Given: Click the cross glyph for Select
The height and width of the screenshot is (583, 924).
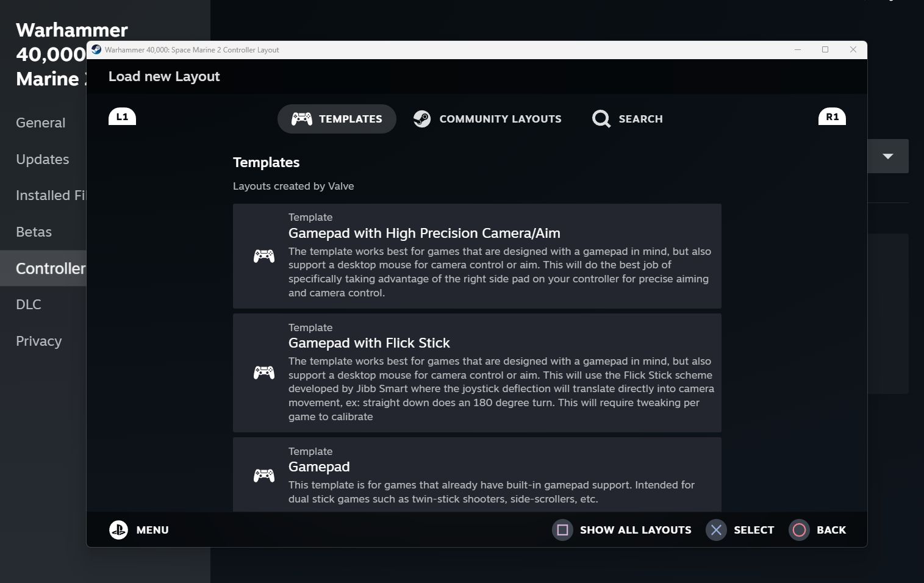Looking at the screenshot, I should point(716,530).
